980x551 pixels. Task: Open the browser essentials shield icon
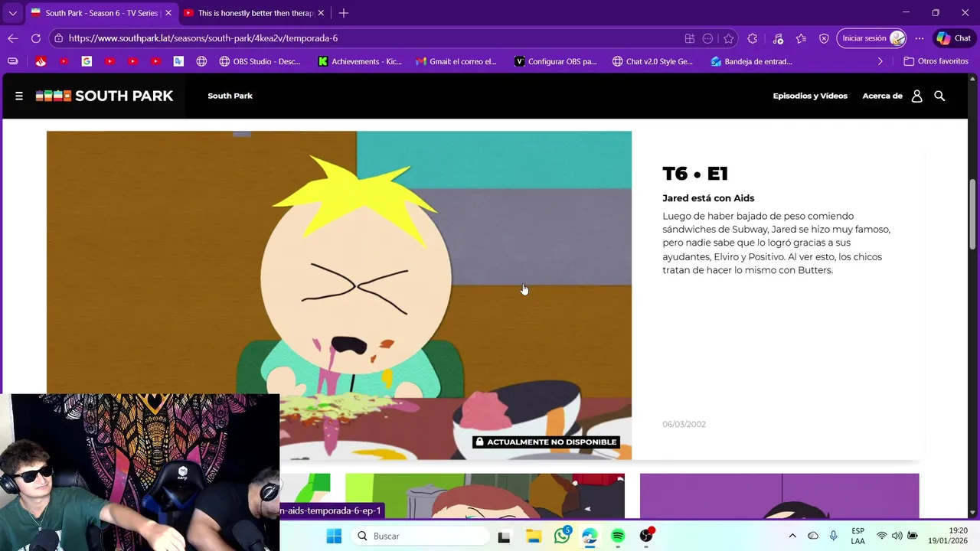[824, 38]
